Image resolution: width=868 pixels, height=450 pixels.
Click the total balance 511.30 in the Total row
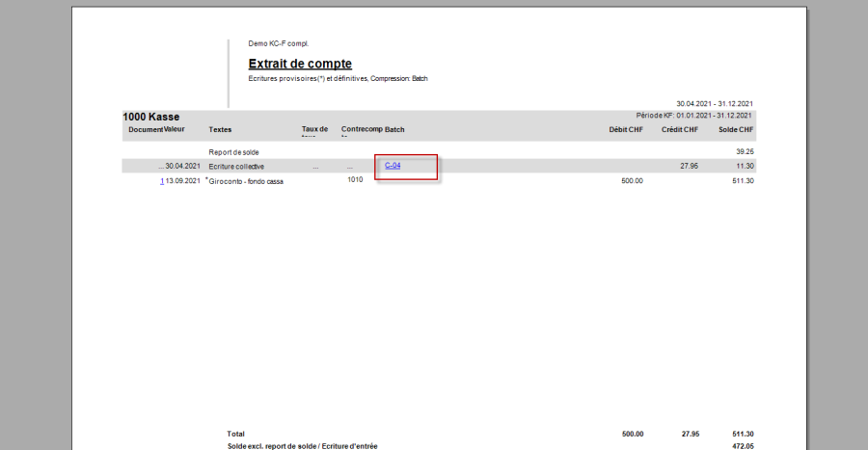743,434
